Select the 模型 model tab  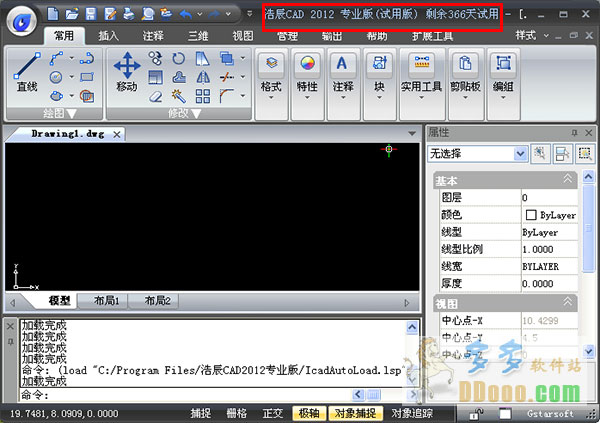click(59, 301)
